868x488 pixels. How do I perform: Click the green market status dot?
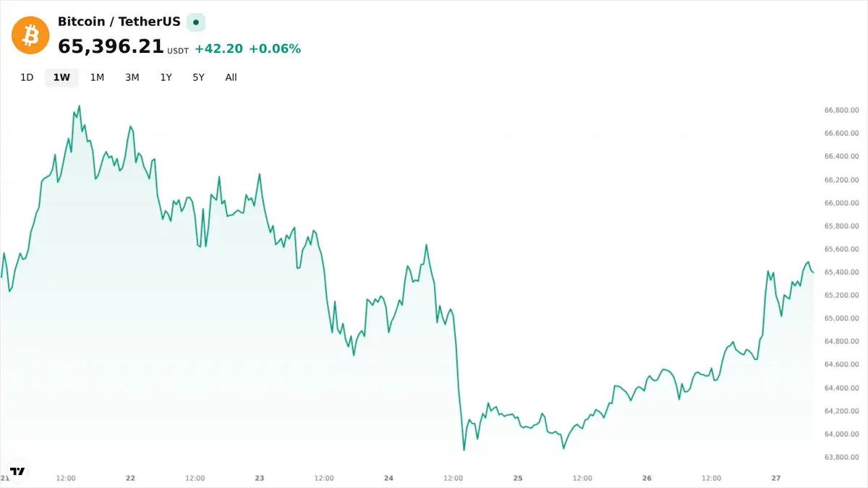coord(195,22)
